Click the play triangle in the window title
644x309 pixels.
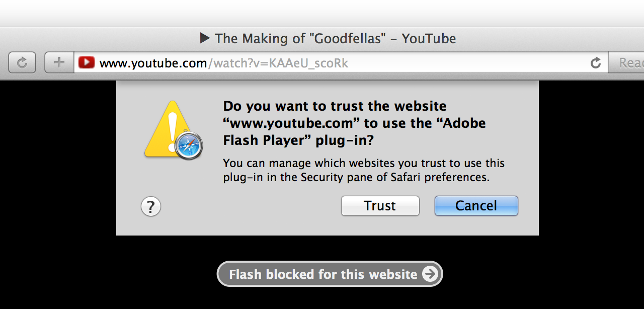[x=205, y=38]
